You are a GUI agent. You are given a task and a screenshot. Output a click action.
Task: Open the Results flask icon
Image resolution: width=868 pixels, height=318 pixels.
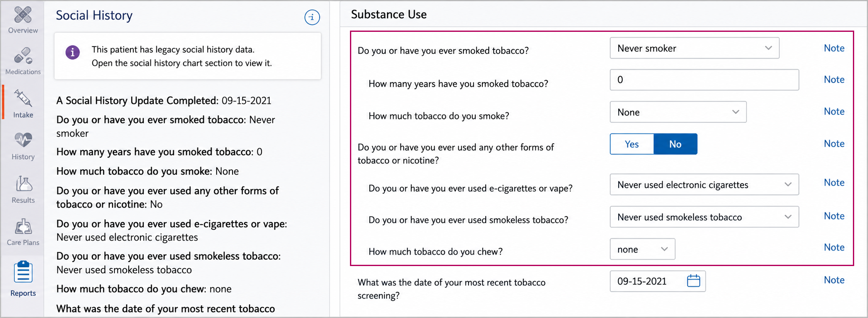tap(23, 184)
